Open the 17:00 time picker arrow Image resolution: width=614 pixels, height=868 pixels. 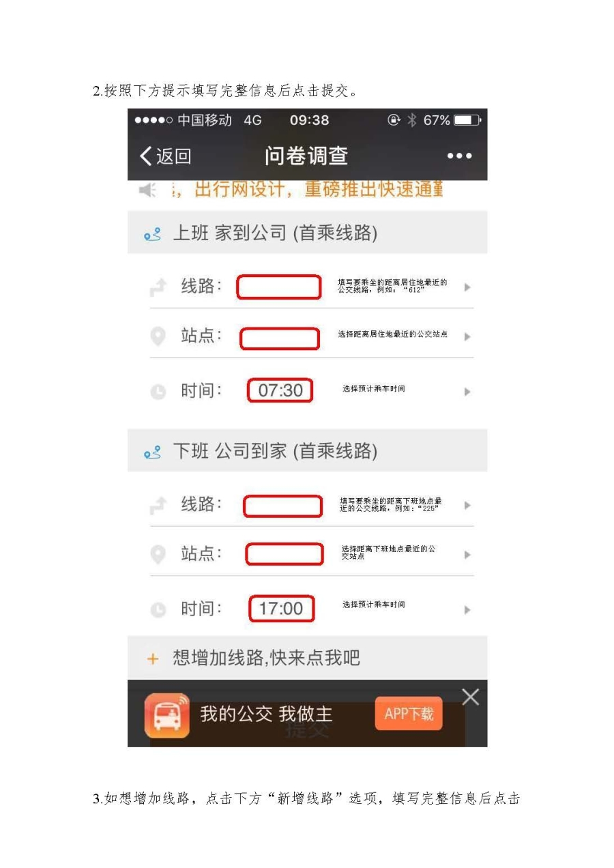[467, 610]
